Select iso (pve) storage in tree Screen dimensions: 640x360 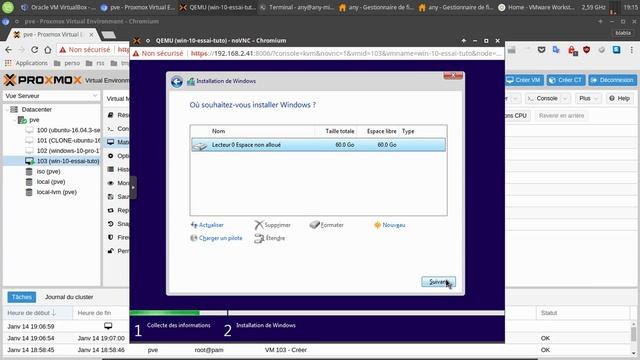(x=48, y=171)
